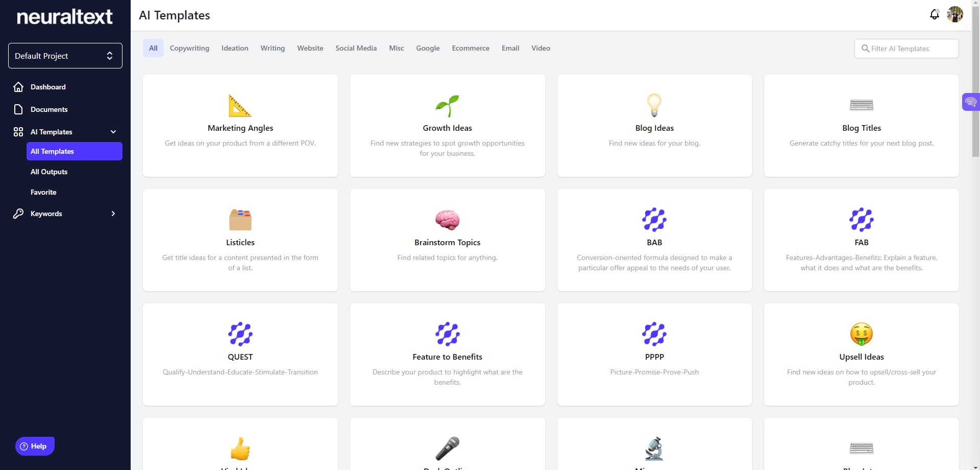
Task: Switch to the Copywriting tab
Action: click(x=189, y=48)
